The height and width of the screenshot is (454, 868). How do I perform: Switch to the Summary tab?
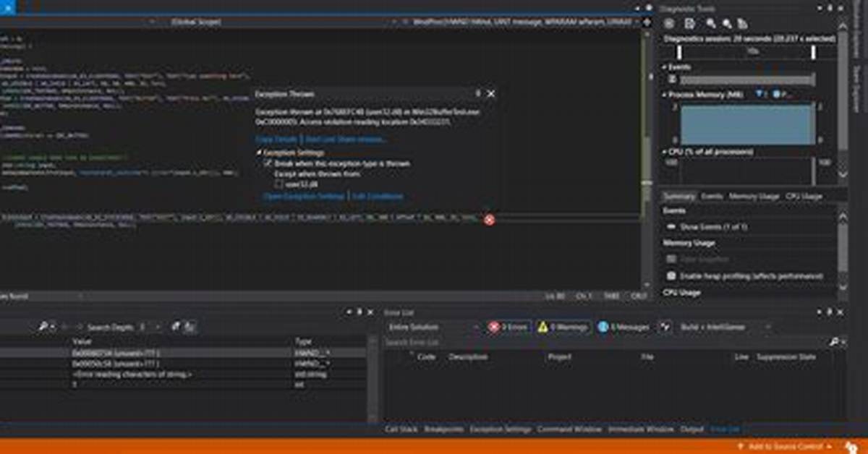click(679, 196)
